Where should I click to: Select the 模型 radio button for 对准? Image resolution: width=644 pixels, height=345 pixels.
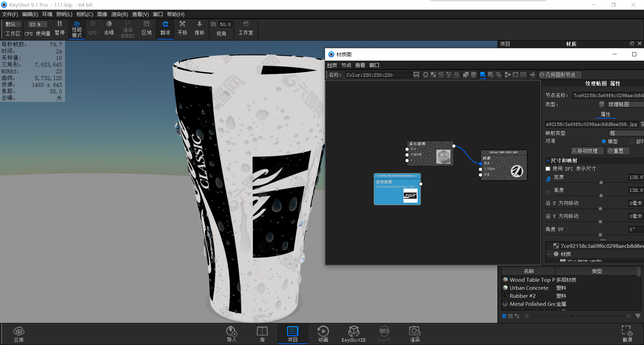[x=604, y=141]
